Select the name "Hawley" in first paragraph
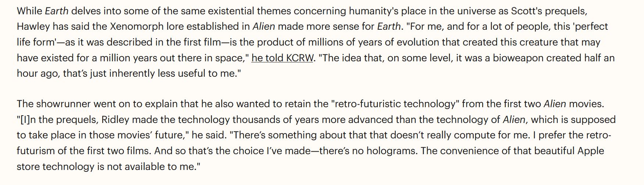The image size is (644, 185). [33, 26]
